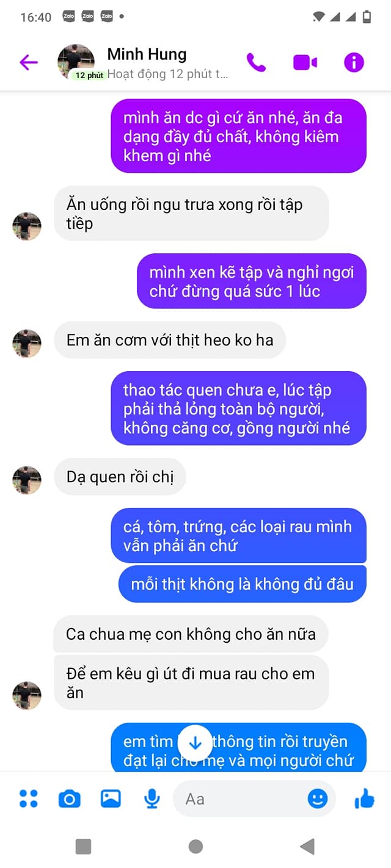Tap the back arrow to leave chat
This screenshot has width=391, height=868.
[29, 62]
